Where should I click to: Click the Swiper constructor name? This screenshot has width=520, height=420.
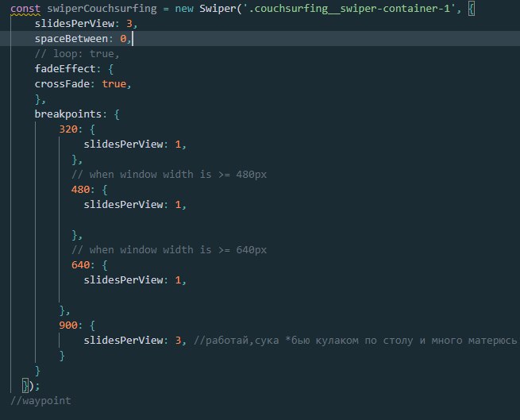[x=218, y=9]
